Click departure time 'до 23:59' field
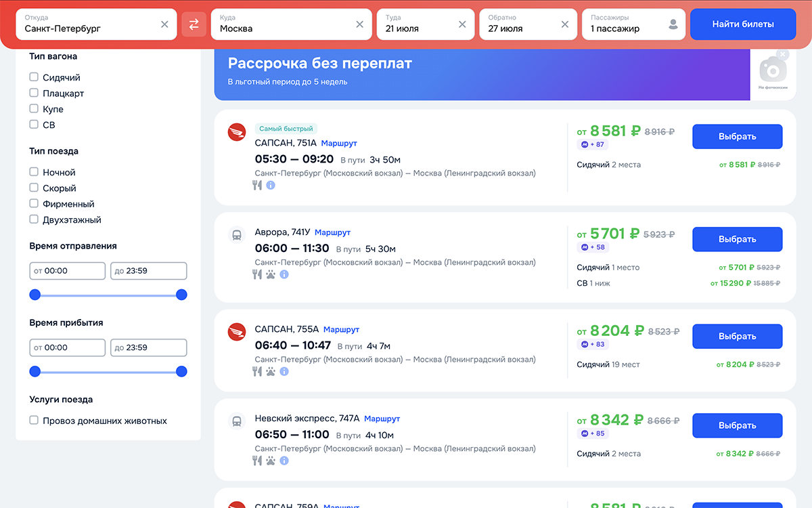This screenshot has height=508, width=812. coord(149,271)
